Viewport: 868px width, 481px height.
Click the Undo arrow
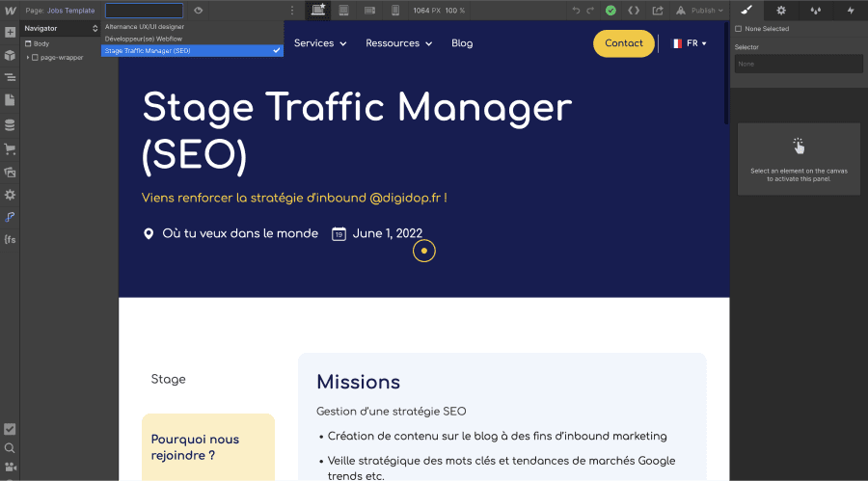pos(577,10)
